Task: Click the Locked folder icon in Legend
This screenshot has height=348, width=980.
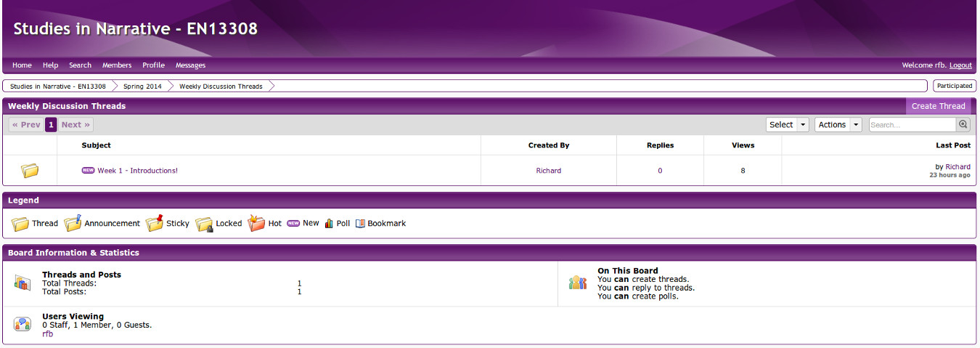Action: pos(204,224)
